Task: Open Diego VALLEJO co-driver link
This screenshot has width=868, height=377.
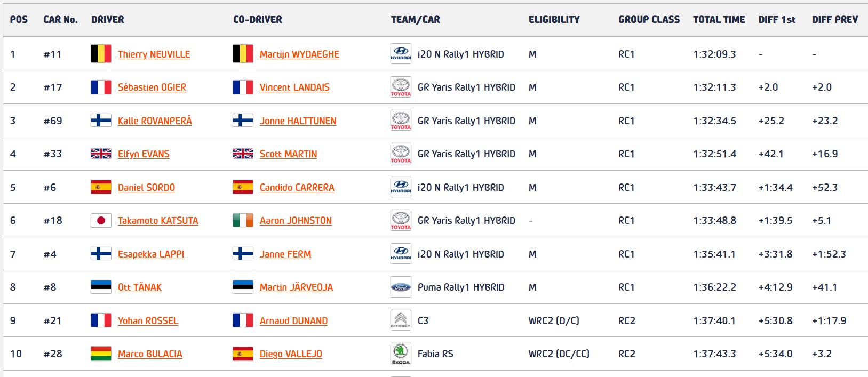Action: (291, 354)
